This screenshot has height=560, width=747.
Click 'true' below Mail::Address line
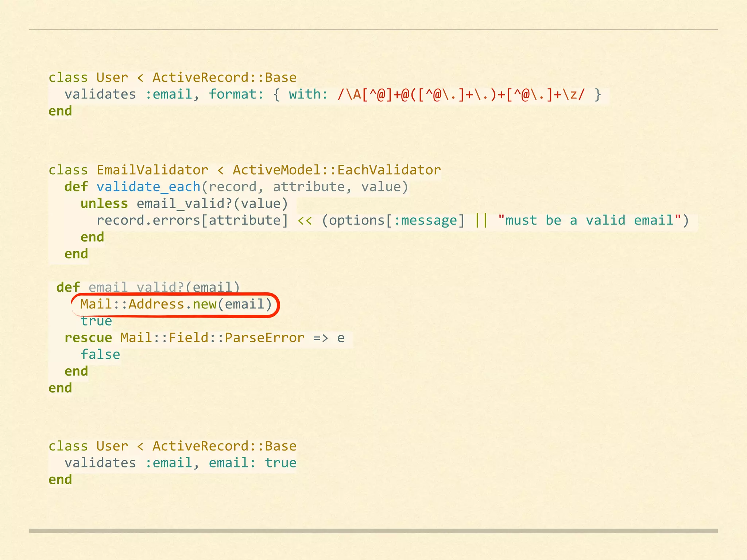[x=96, y=321]
